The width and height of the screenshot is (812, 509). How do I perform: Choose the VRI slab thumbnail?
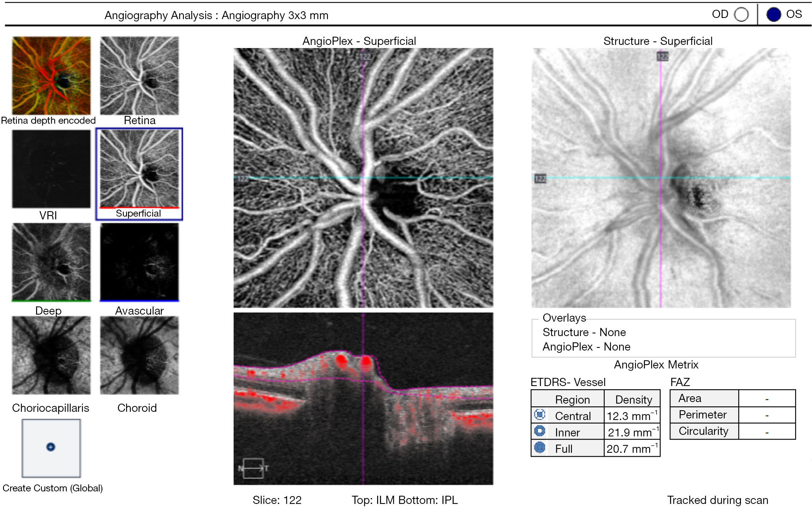(51, 169)
